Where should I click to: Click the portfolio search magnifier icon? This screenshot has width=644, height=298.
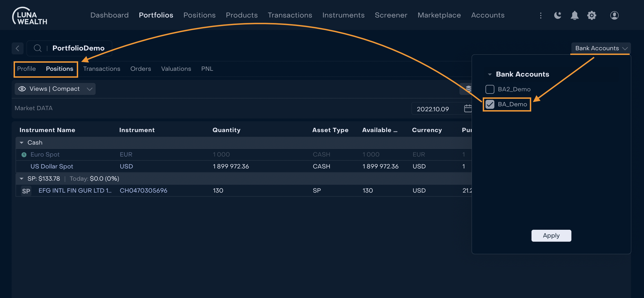37,48
